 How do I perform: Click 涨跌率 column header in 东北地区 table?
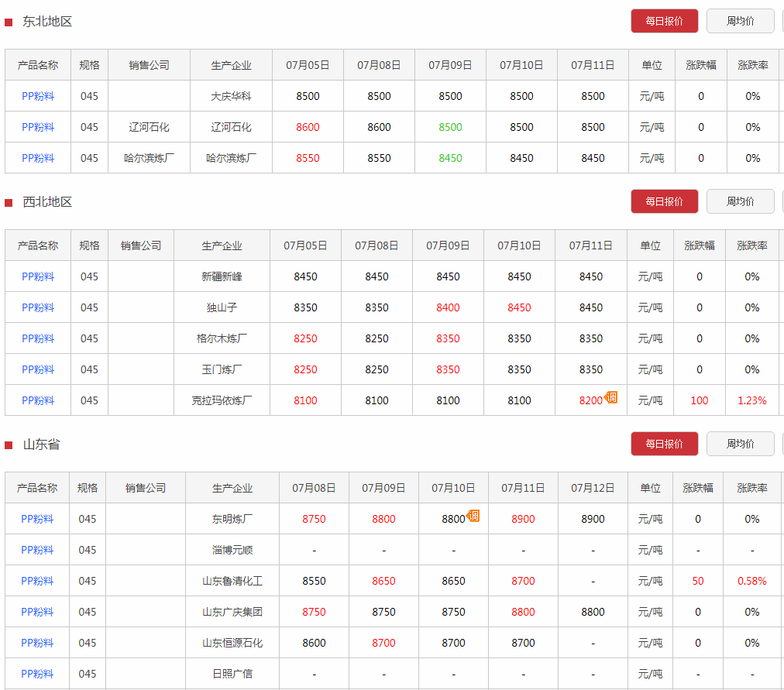pyautogui.click(x=752, y=65)
